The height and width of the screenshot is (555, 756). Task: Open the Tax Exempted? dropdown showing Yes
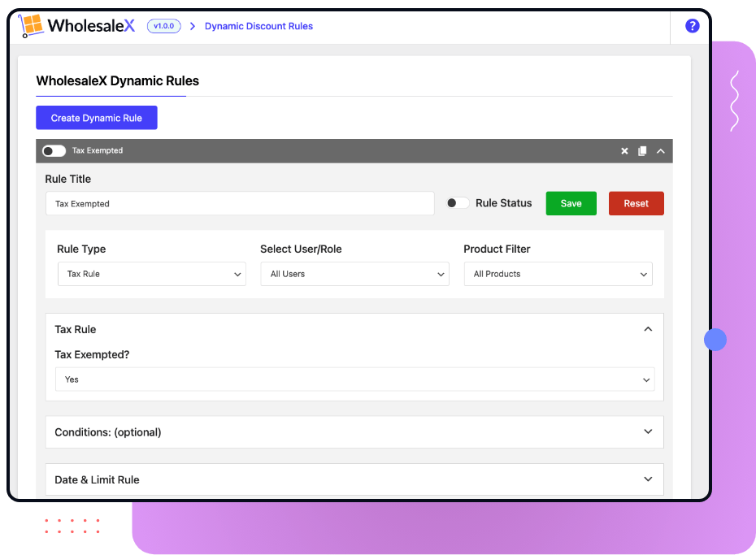pyautogui.click(x=355, y=379)
